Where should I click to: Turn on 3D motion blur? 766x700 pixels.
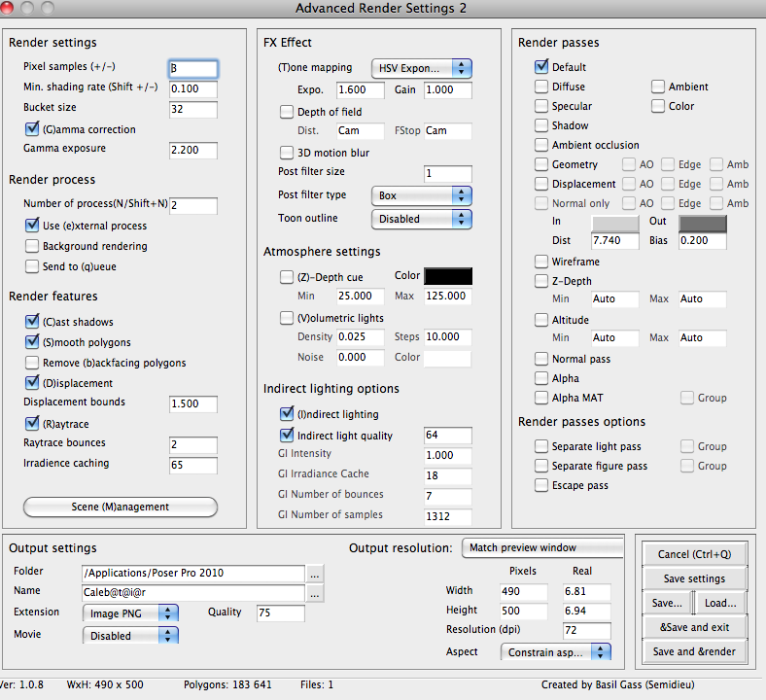coord(287,153)
